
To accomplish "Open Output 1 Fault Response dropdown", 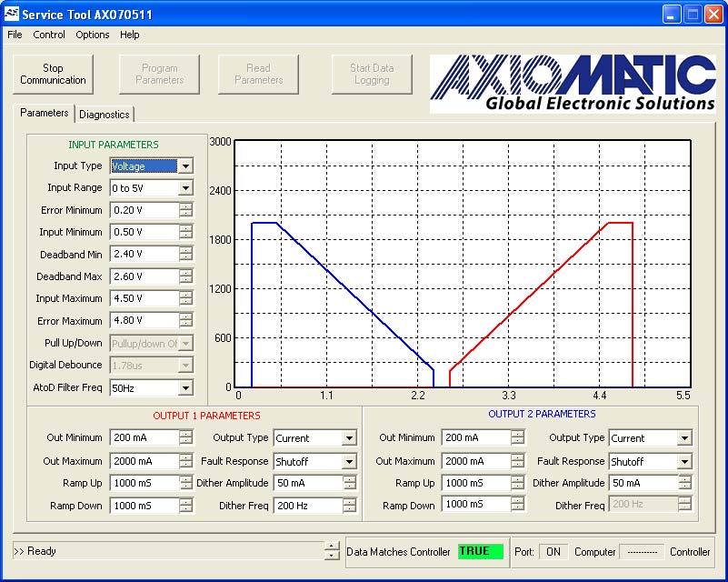I will pyautogui.click(x=349, y=462).
